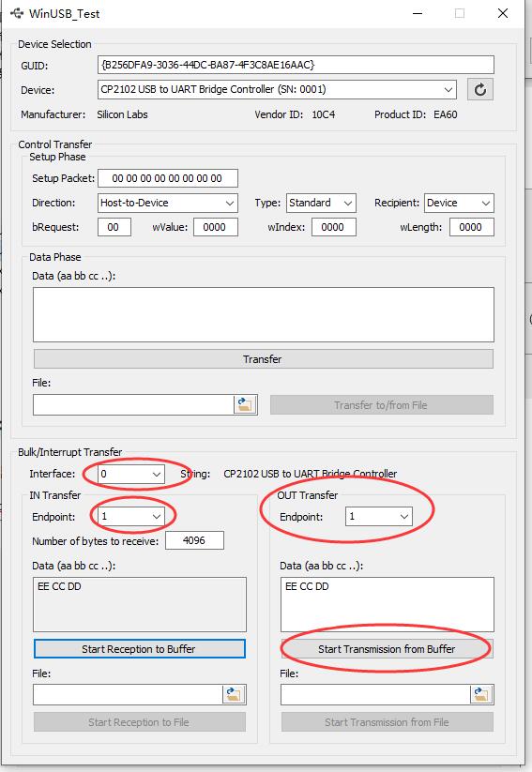Click Start Reception to File button

(140, 722)
